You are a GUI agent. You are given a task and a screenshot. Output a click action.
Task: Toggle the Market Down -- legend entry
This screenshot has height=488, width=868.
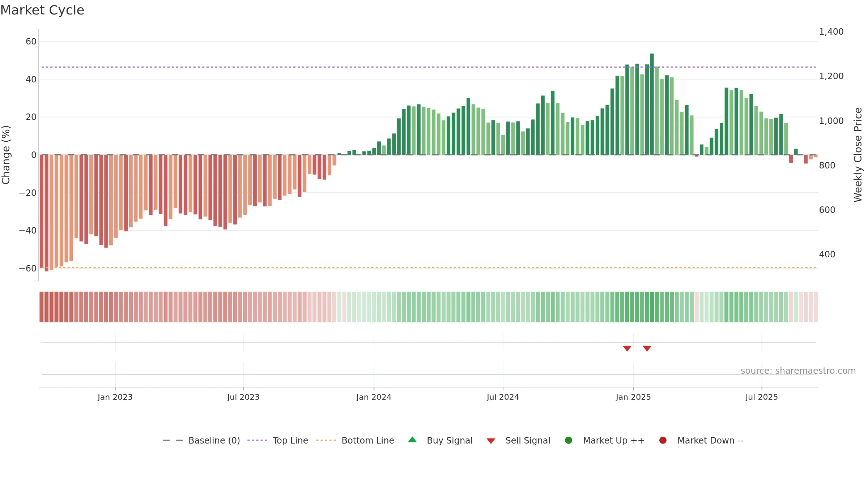[701, 440]
